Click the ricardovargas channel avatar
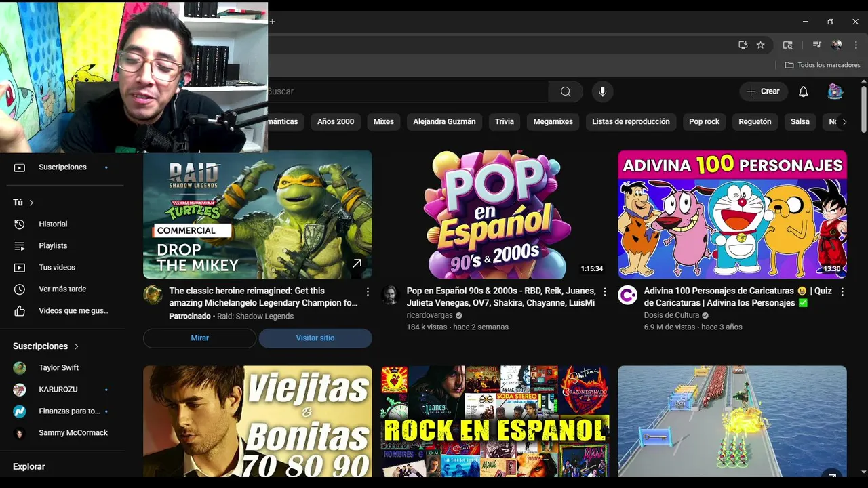Image resolution: width=868 pixels, height=488 pixels. tap(390, 295)
